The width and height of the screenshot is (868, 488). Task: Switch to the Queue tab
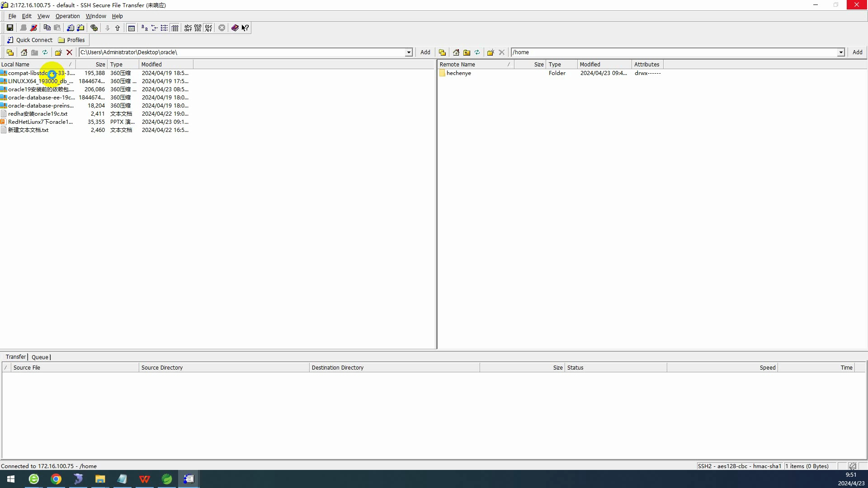(40, 357)
